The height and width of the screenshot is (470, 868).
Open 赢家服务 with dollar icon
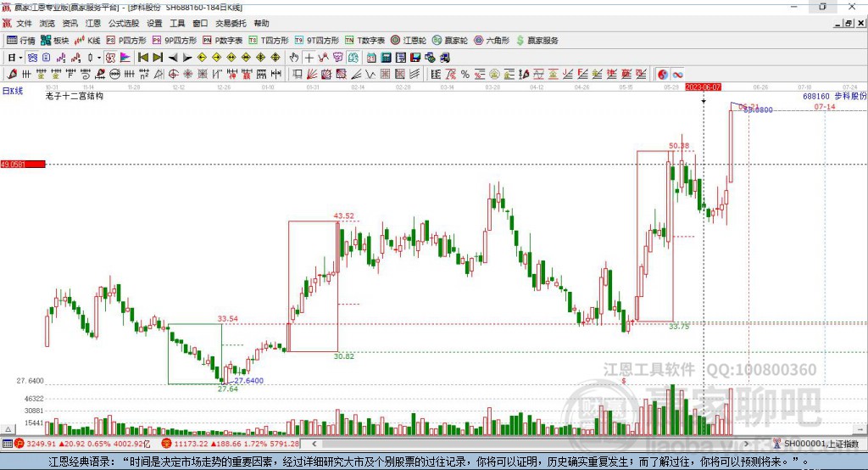click(537, 41)
